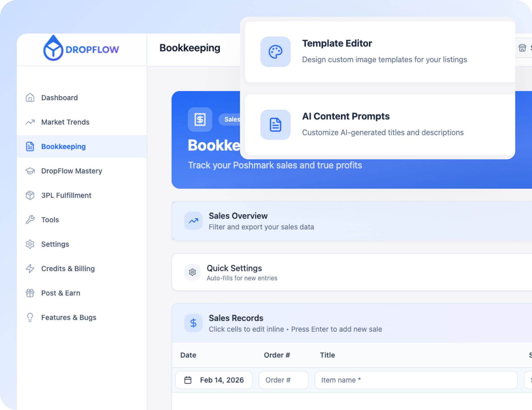Go to Market Trends in sidebar
This screenshot has height=410, width=532.
(65, 122)
